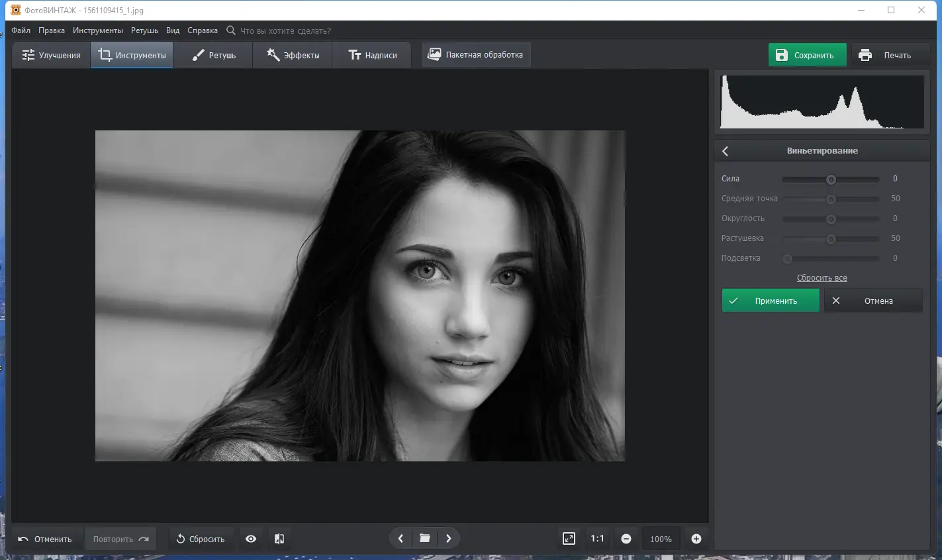Click the Сбросить все link
The image size is (942, 560).
click(x=822, y=278)
